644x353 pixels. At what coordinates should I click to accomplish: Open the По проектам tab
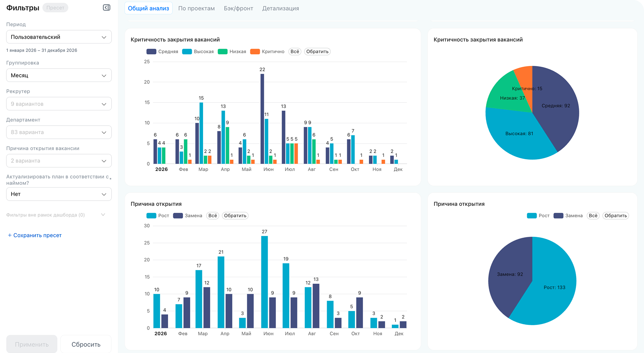click(x=197, y=8)
